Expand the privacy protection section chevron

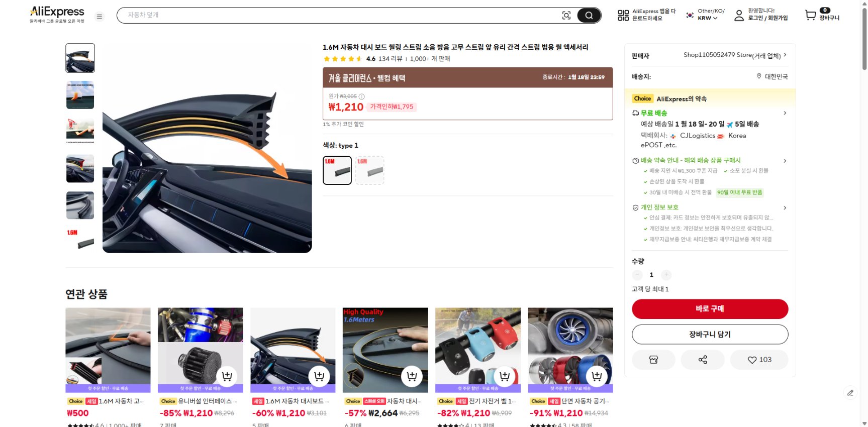785,207
